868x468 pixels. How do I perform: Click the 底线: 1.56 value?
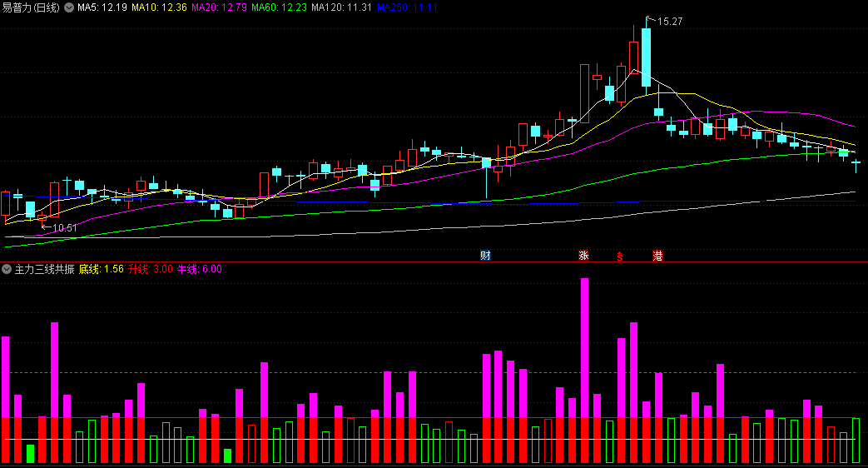point(102,269)
